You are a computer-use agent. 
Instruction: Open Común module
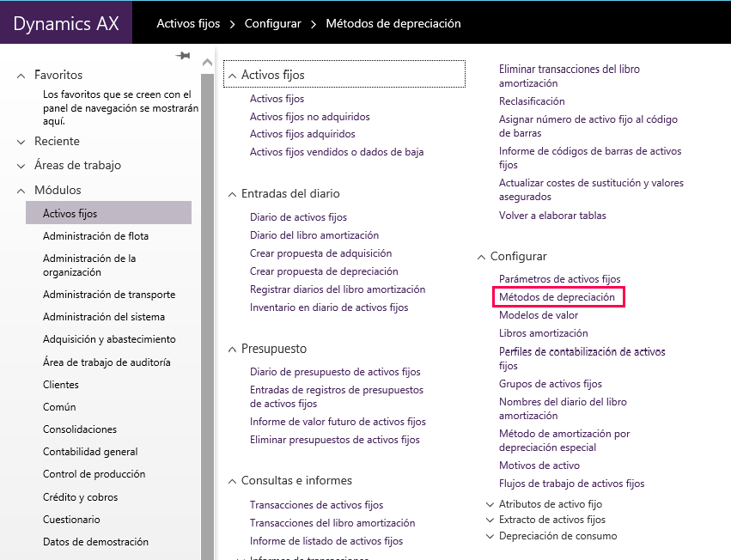(x=59, y=407)
